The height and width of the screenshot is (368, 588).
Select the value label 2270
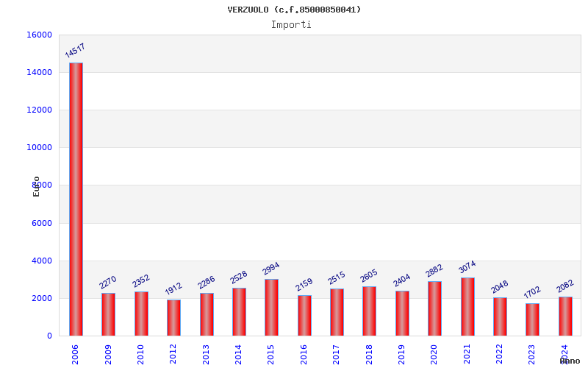point(108,283)
